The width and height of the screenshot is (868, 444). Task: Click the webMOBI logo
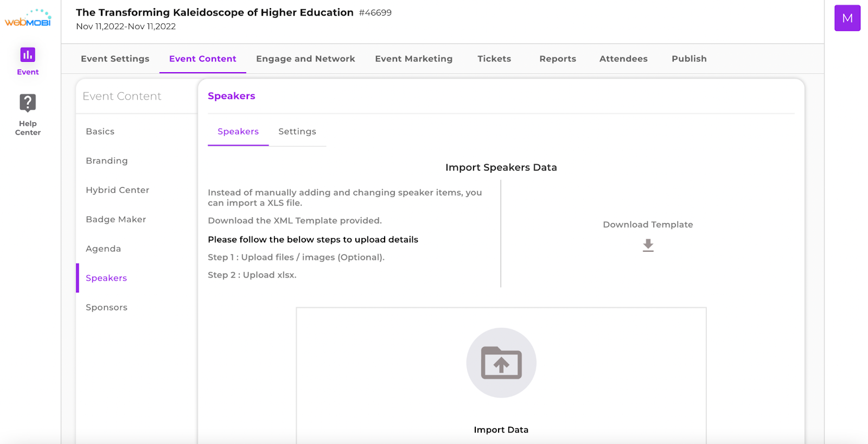click(x=28, y=18)
